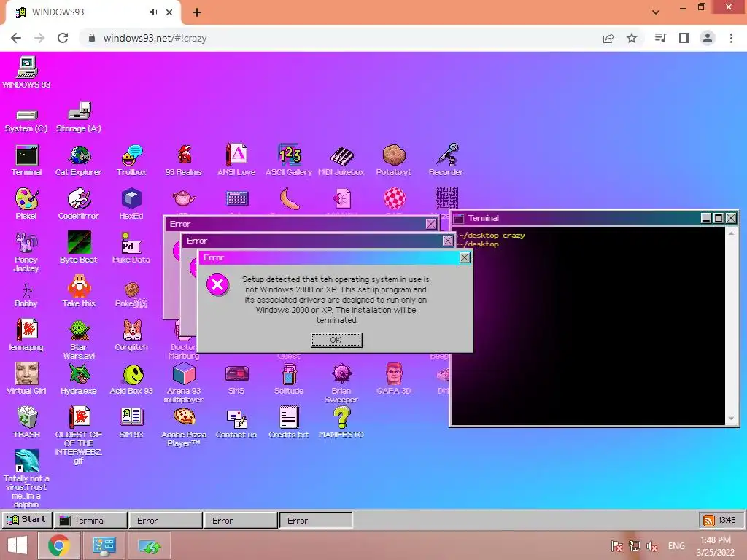Select the third Error taskbar button
The width and height of the screenshot is (747, 560).
(316, 521)
